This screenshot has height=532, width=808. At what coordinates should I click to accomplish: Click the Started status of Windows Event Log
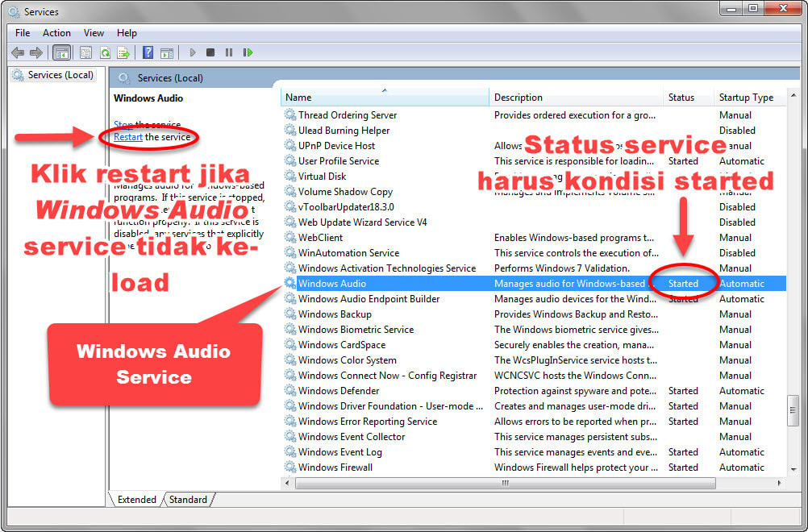pyautogui.click(x=683, y=452)
